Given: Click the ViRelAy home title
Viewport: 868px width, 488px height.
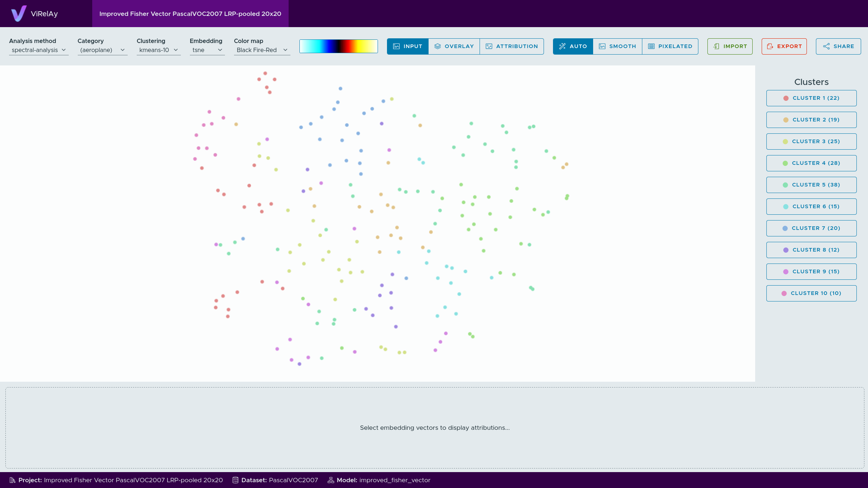Looking at the screenshot, I should tap(44, 14).
